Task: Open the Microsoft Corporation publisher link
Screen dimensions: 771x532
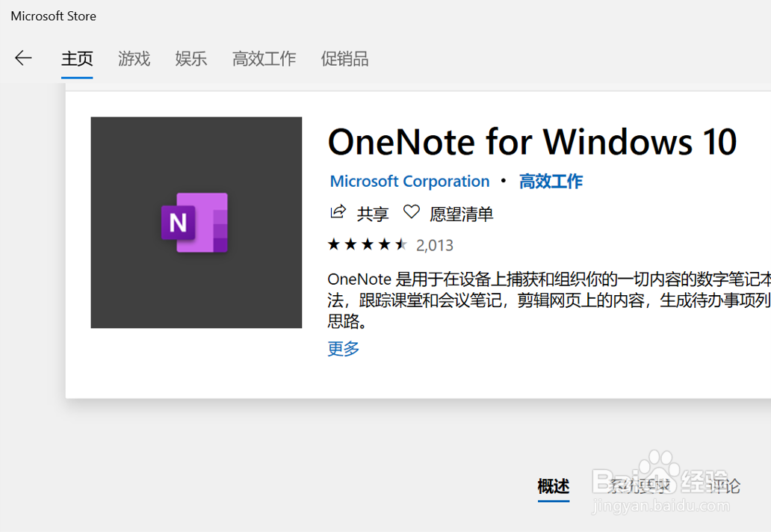Action: (409, 182)
